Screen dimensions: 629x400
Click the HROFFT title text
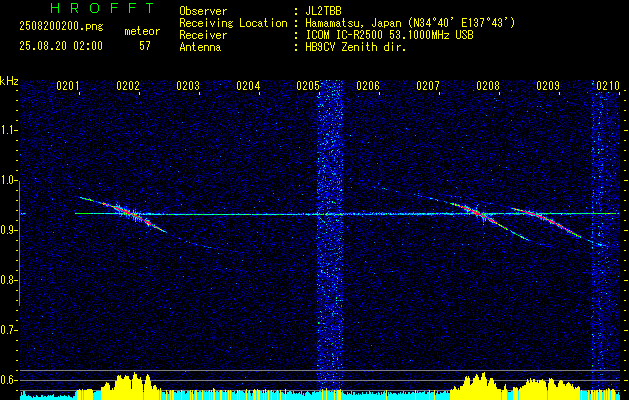pos(102,8)
